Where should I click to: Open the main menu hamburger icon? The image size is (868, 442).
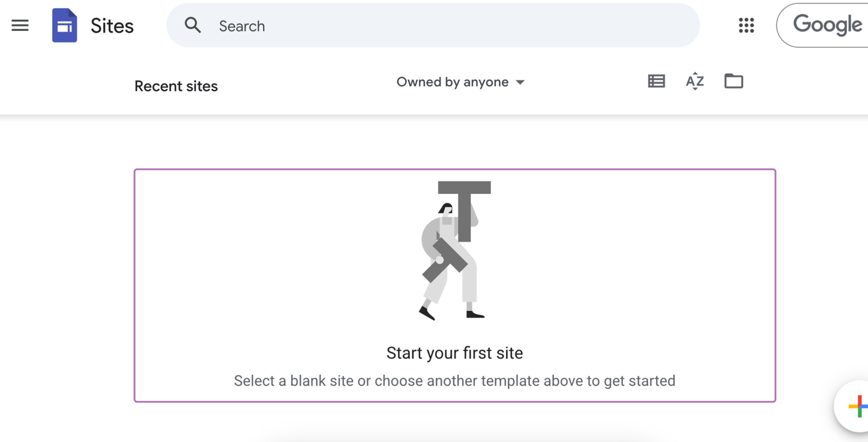click(x=20, y=26)
